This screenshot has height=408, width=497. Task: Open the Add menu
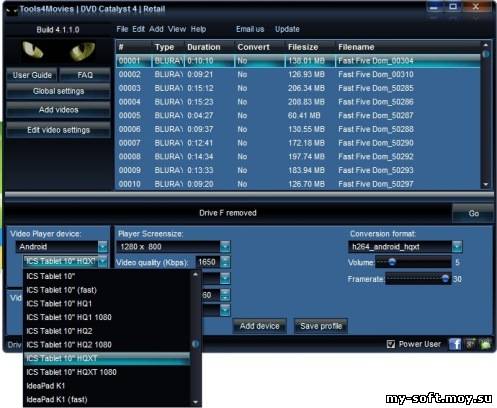click(x=156, y=29)
